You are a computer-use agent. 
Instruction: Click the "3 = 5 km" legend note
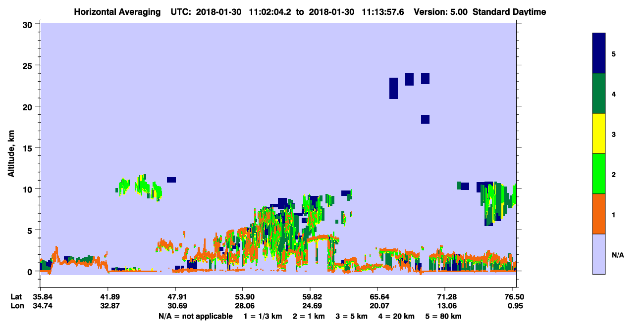(351, 316)
